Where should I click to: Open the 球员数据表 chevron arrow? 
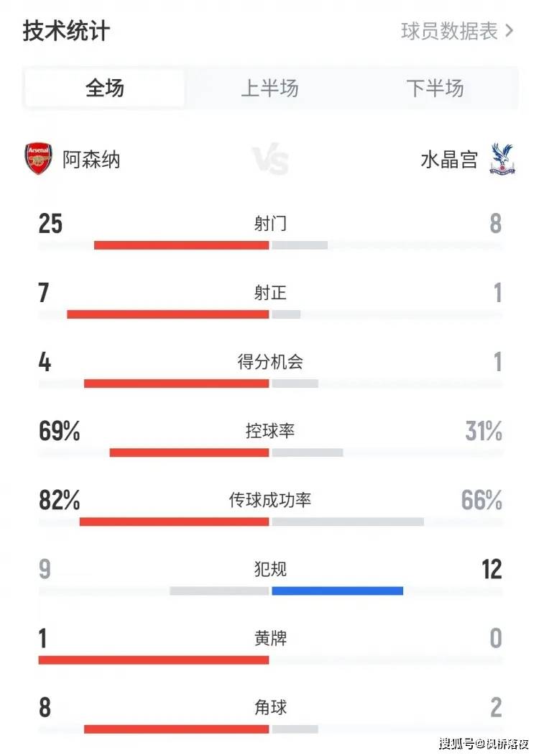pos(510,31)
